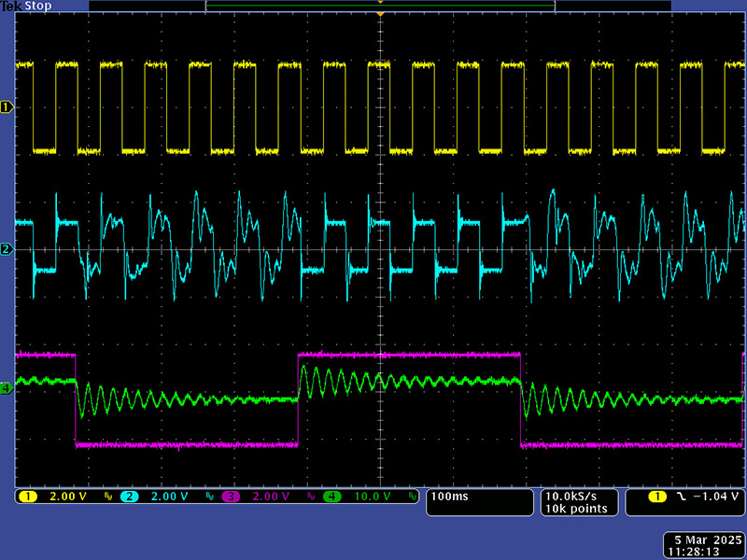This screenshot has width=747, height=560.
Task: Click the Tek Stop acquisition status label
Action: [24, 6]
